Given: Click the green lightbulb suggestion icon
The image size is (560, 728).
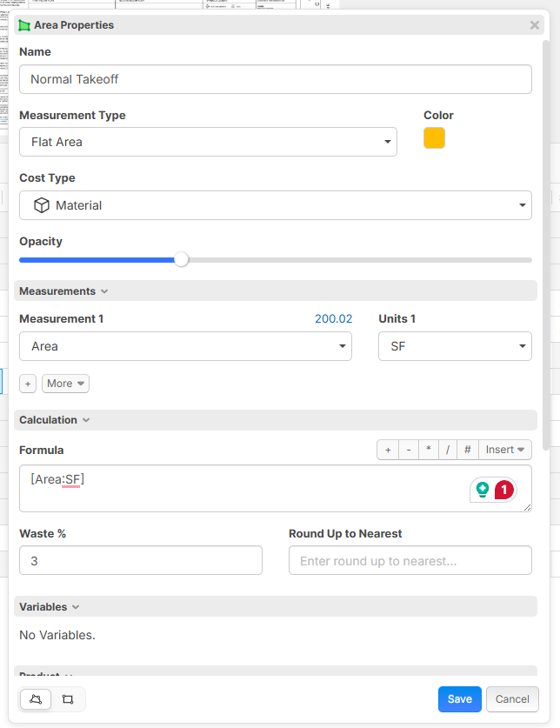Looking at the screenshot, I should (x=482, y=491).
